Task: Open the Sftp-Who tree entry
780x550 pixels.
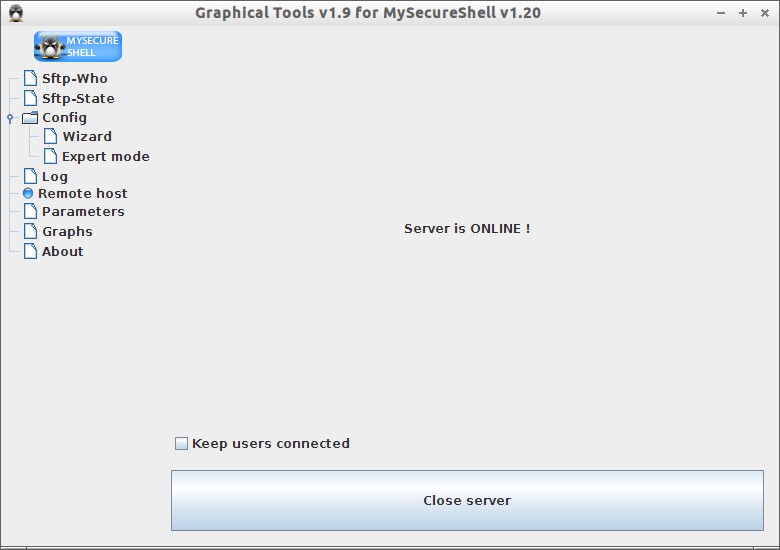Action: pyautogui.click(x=75, y=79)
